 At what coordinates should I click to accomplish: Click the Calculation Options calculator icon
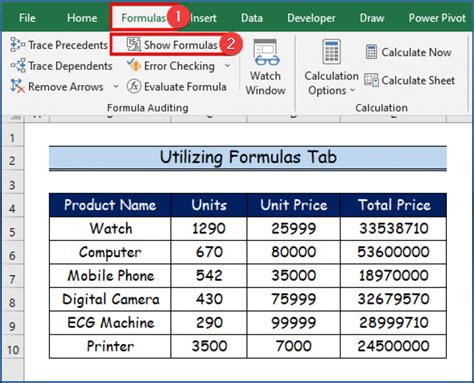coord(331,51)
